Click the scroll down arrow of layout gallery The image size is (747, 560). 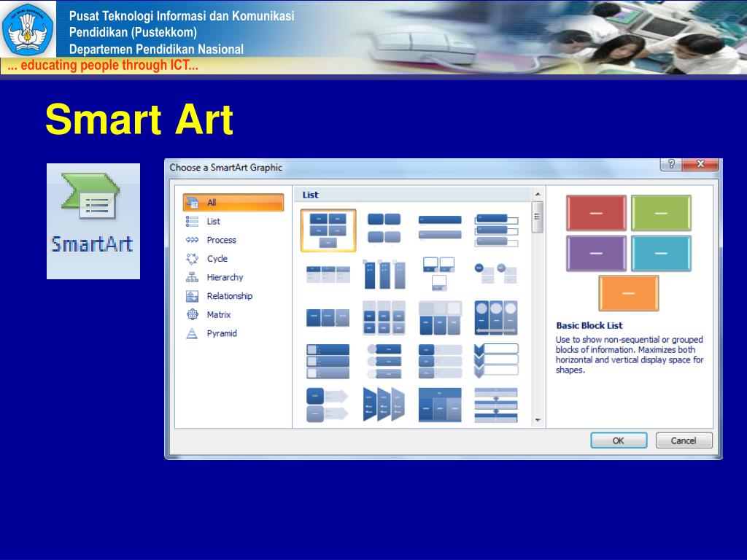538,420
